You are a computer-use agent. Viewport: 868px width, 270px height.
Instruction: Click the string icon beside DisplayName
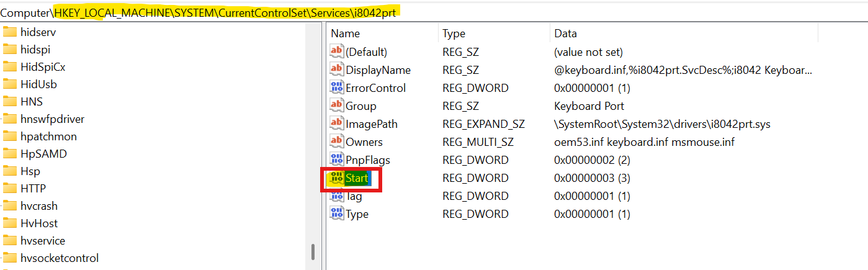click(x=337, y=70)
